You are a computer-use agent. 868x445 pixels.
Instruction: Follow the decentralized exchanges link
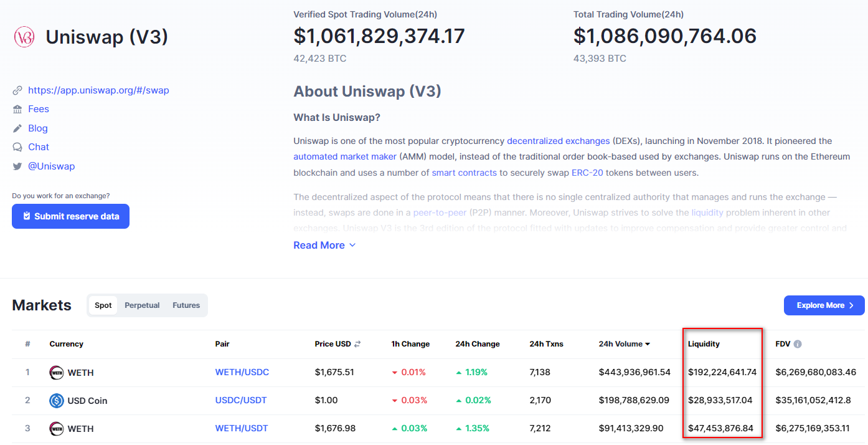tap(558, 141)
